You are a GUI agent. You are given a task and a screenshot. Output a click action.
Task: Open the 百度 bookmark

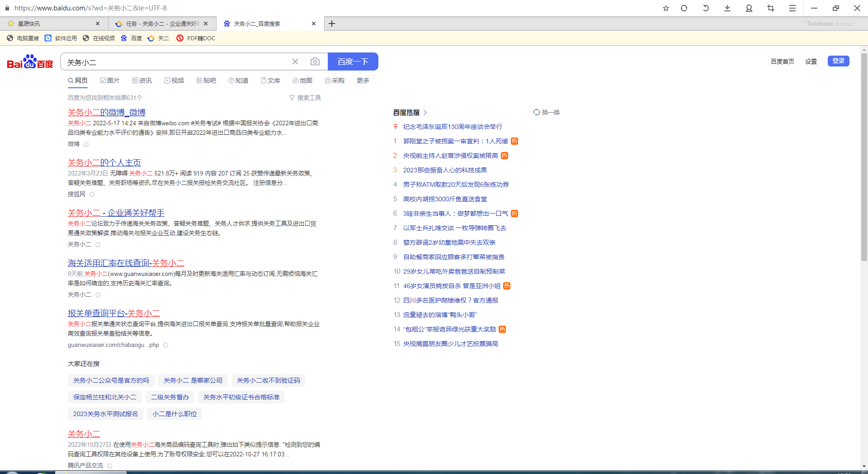click(x=132, y=38)
